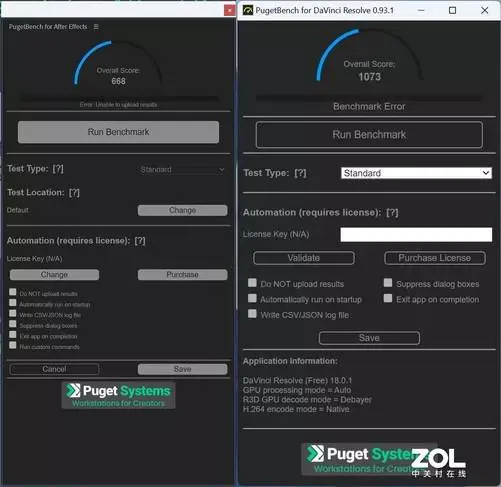Open Test Type help [?] in DaVinci window

[x=300, y=173]
